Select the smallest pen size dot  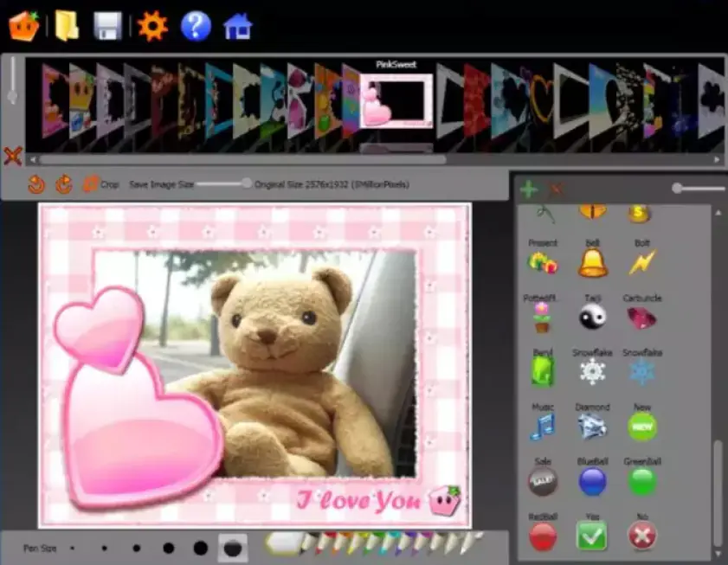73,548
